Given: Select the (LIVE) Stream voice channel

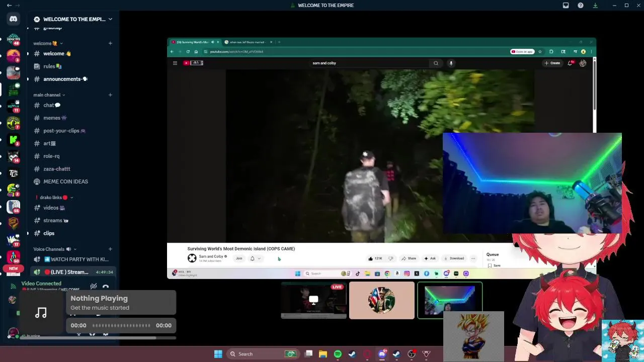Looking at the screenshot, I should tap(73, 272).
